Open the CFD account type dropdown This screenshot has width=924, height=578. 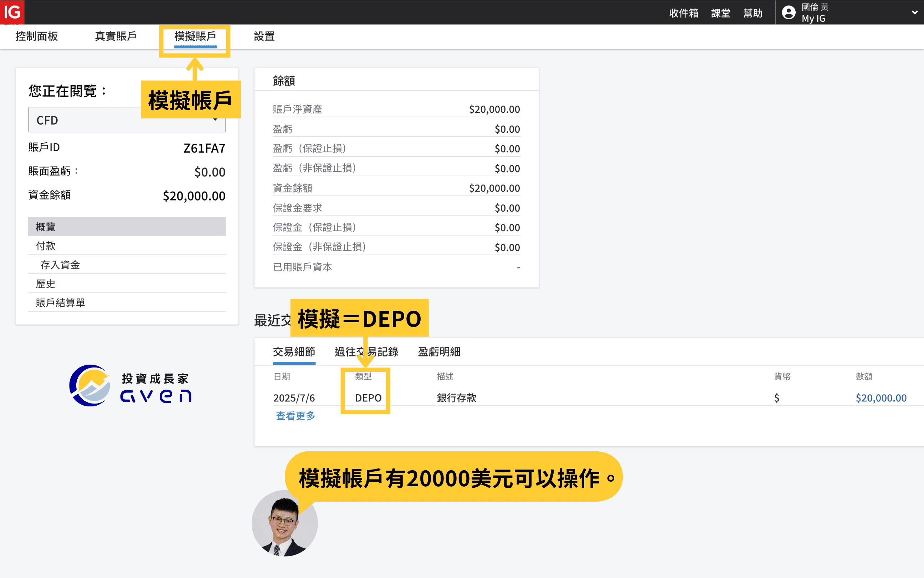(x=127, y=120)
